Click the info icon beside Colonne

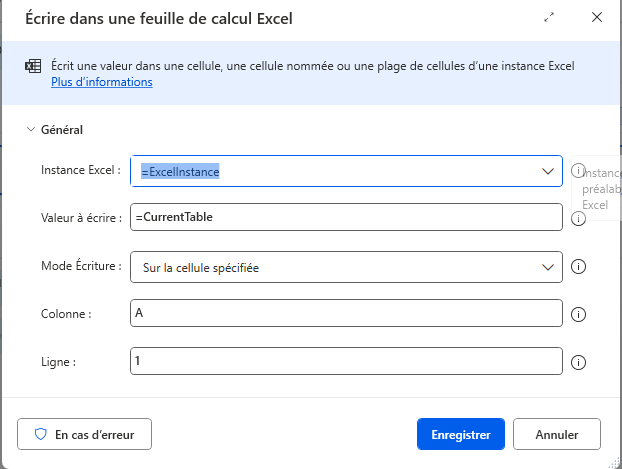577,314
